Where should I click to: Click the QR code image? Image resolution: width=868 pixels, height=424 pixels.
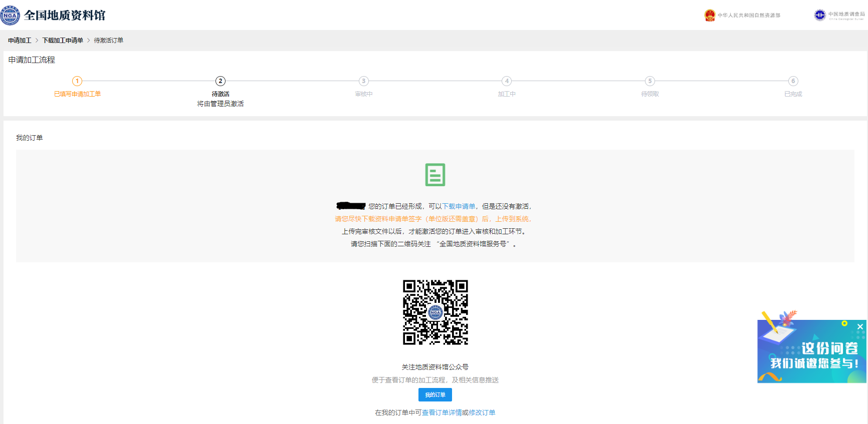[435, 312]
